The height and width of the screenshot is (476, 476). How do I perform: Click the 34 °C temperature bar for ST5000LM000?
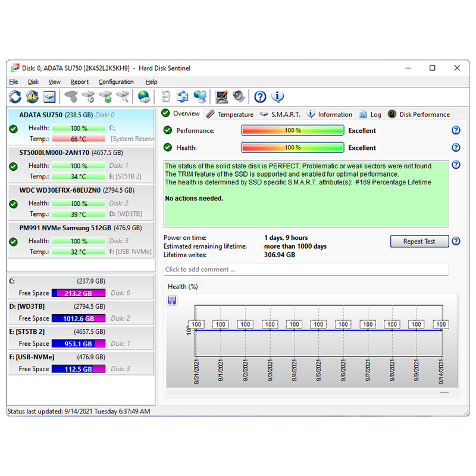(x=79, y=177)
